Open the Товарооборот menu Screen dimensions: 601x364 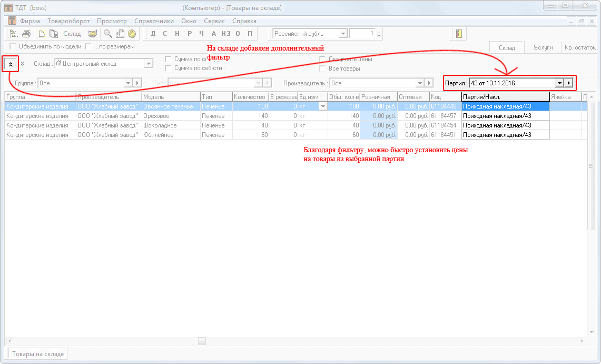68,21
